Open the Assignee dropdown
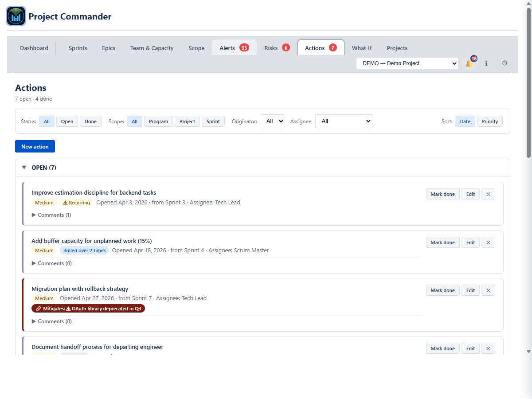Screen dimensions: 532x399 [344, 121]
